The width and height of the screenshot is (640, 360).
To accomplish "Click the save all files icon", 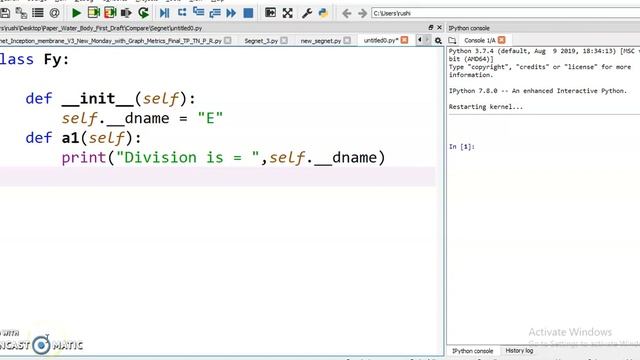I will 21,13.
